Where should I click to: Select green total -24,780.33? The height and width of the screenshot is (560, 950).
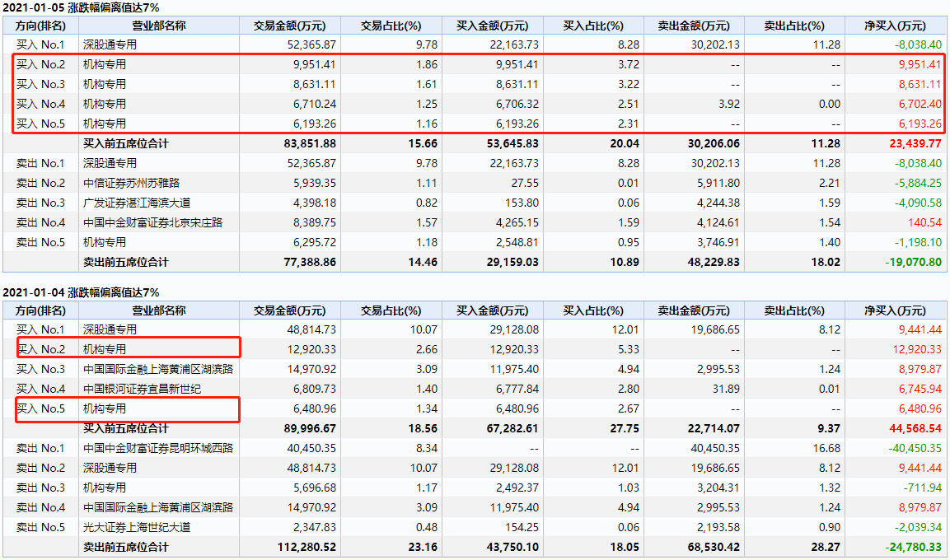tap(913, 548)
